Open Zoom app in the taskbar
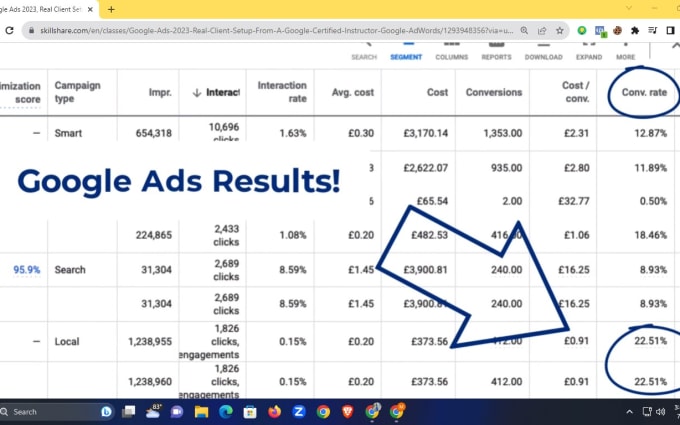 298,411
